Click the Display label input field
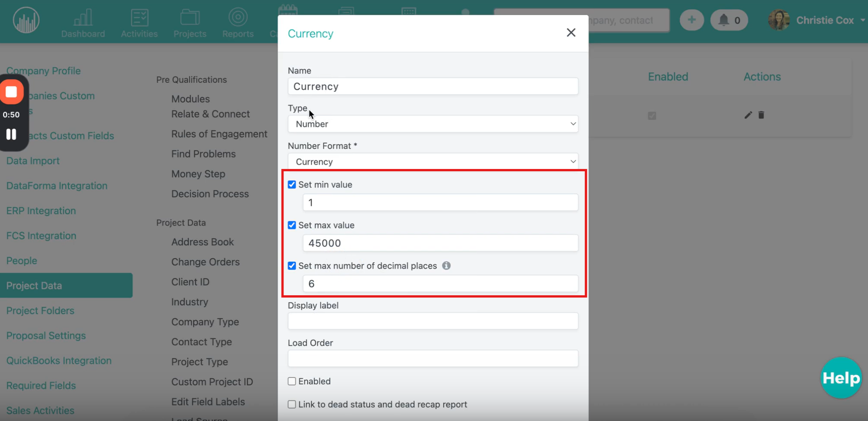 433,321
